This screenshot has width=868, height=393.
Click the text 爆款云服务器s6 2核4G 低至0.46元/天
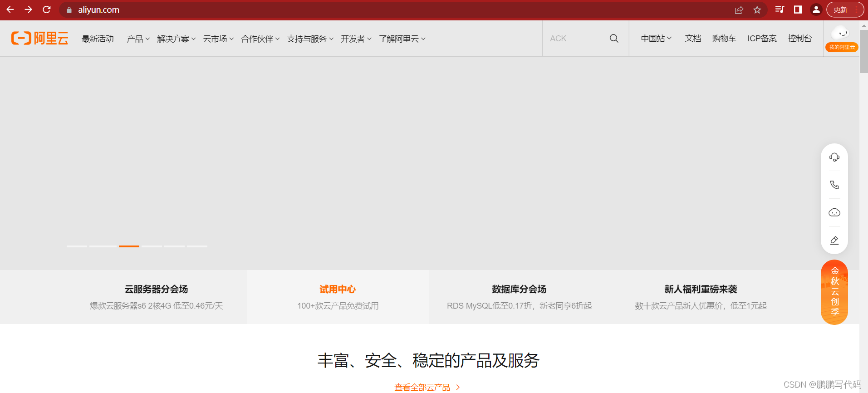pyautogui.click(x=157, y=306)
